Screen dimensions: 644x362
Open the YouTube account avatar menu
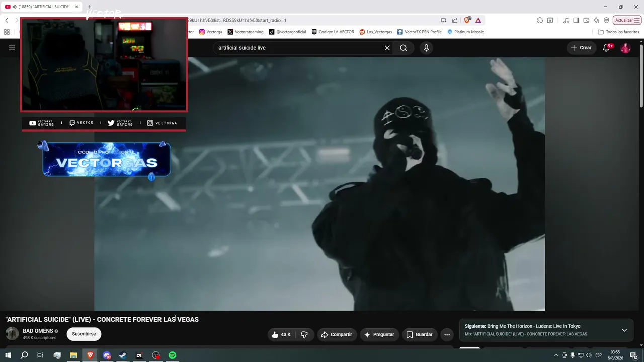[625, 48]
